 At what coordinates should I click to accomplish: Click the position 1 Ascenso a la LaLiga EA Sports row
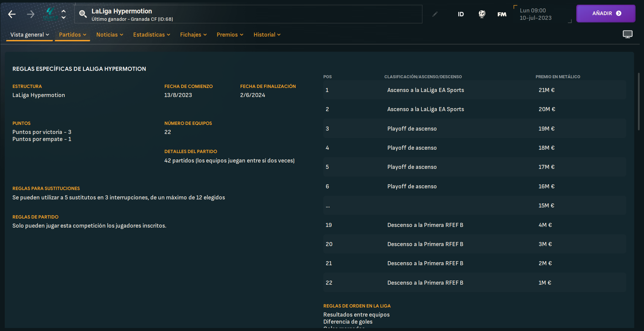click(x=474, y=90)
